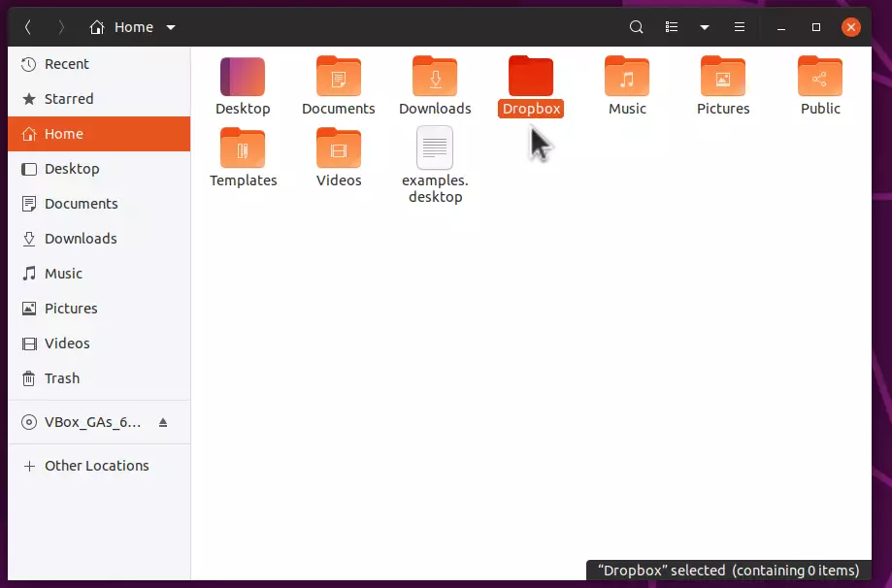Eject the VBox_GAs disc
892x588 pixels.
click(163, 422)
